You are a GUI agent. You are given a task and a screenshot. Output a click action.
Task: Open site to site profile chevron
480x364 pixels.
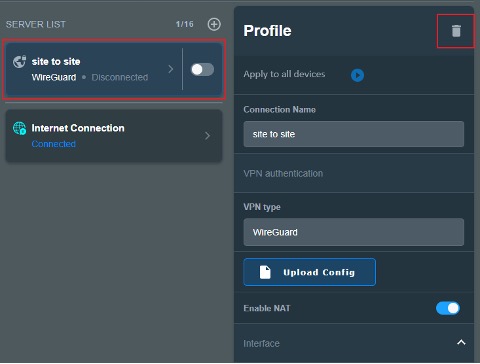171,69
